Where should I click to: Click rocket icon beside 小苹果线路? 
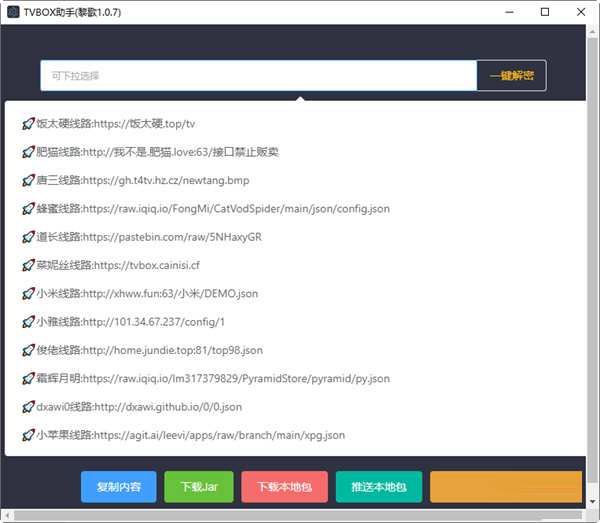point(28,435)
